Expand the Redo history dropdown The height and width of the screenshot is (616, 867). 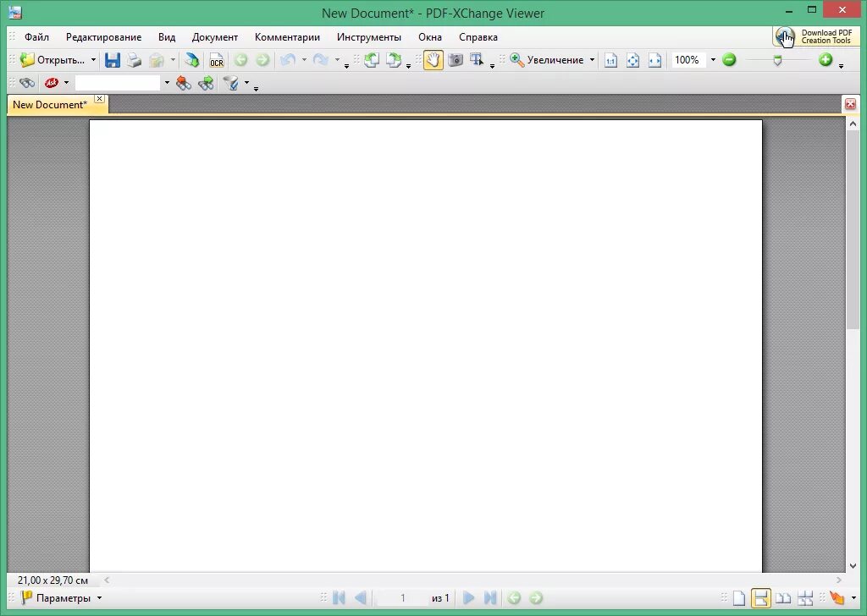click(x=337, y=60)
